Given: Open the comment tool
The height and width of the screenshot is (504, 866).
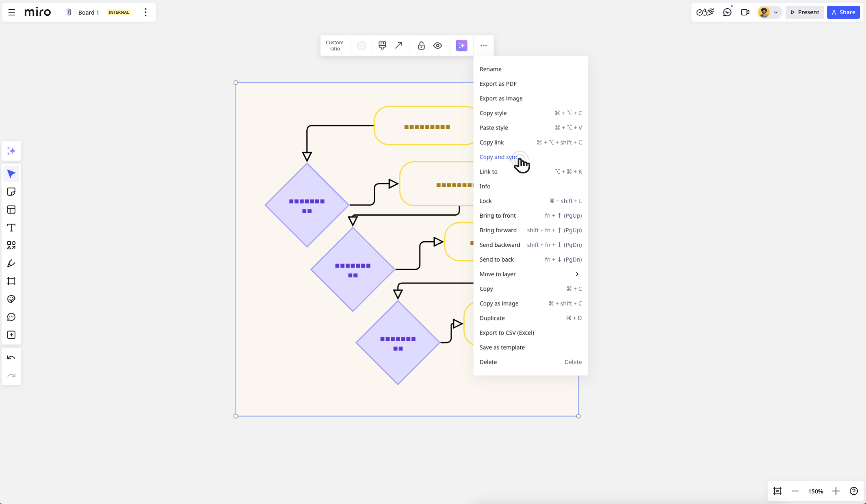Looking at the screenshot, I should point(11,317).
